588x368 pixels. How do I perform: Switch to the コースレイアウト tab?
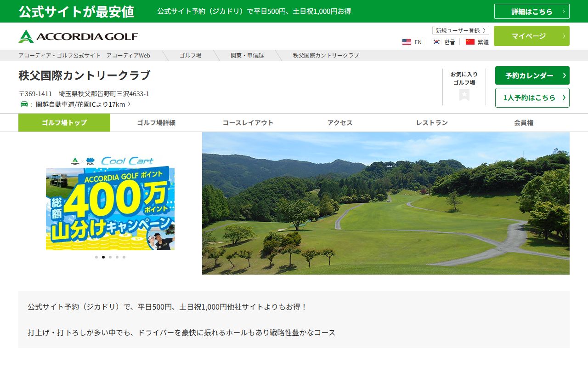pos(248,123)
